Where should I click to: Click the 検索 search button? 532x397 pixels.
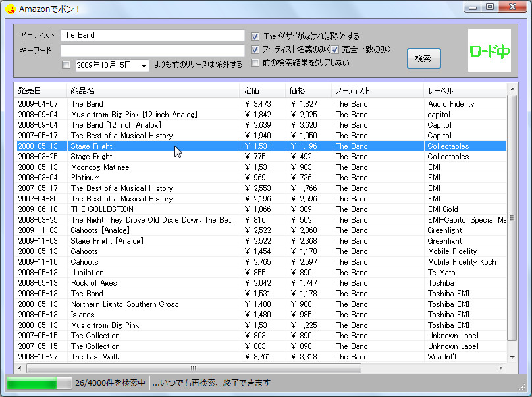424,59
